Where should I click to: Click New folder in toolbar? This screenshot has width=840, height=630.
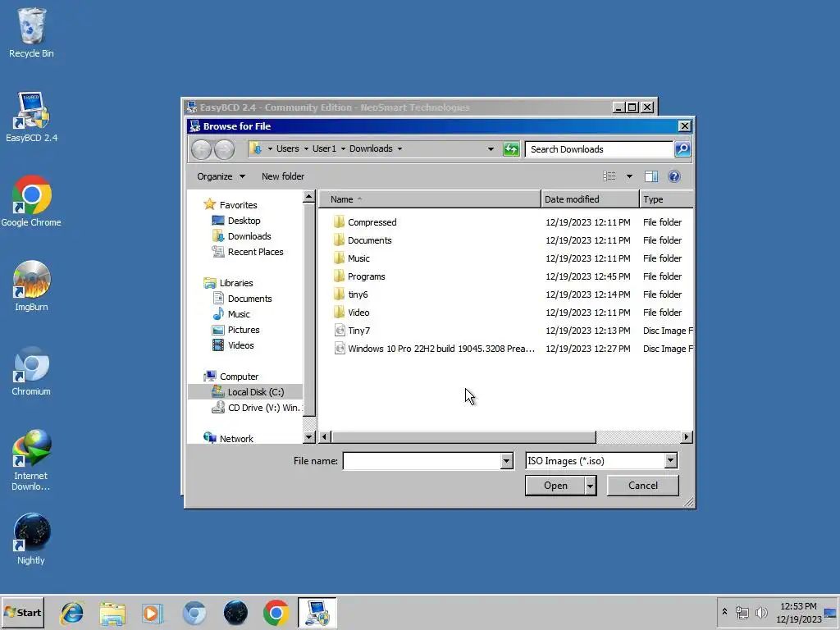pyautogui.click(x=283, y=176)
